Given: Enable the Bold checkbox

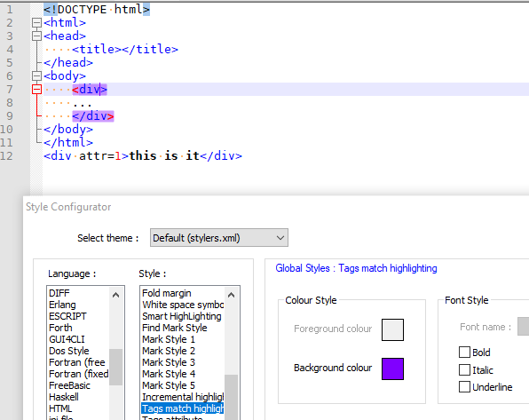Looking at the screenshot, I should click(x=464, y=353).
